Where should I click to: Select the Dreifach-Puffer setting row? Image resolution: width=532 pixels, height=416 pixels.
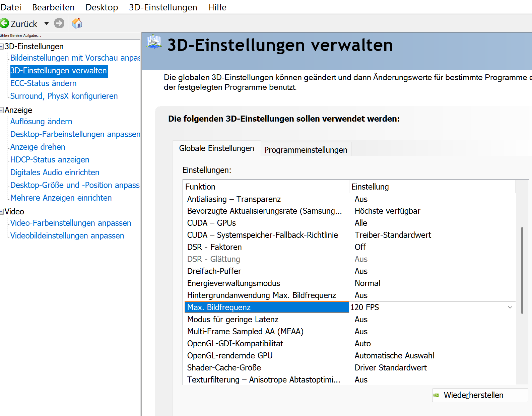pyautogui.click(x=349, y=271)
